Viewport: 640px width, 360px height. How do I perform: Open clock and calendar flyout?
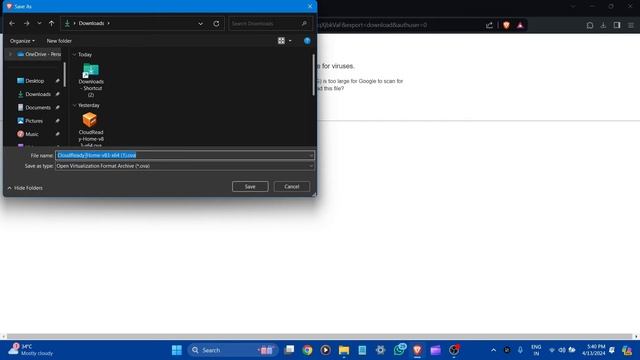(x=594, y=350)
